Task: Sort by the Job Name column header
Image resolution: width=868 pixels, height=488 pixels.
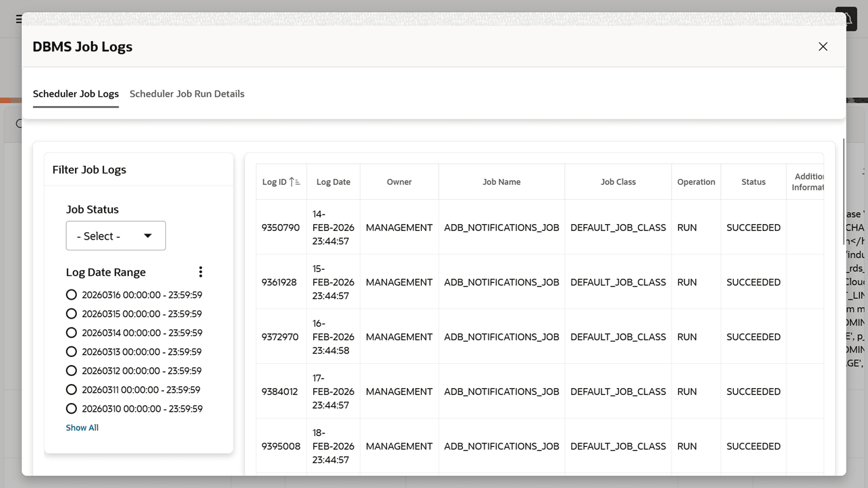Action: 501,182
